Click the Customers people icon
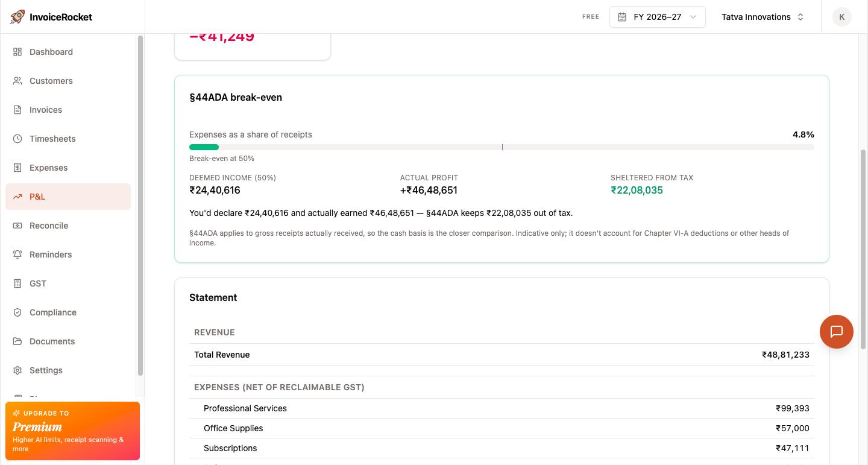 point(17,81)
